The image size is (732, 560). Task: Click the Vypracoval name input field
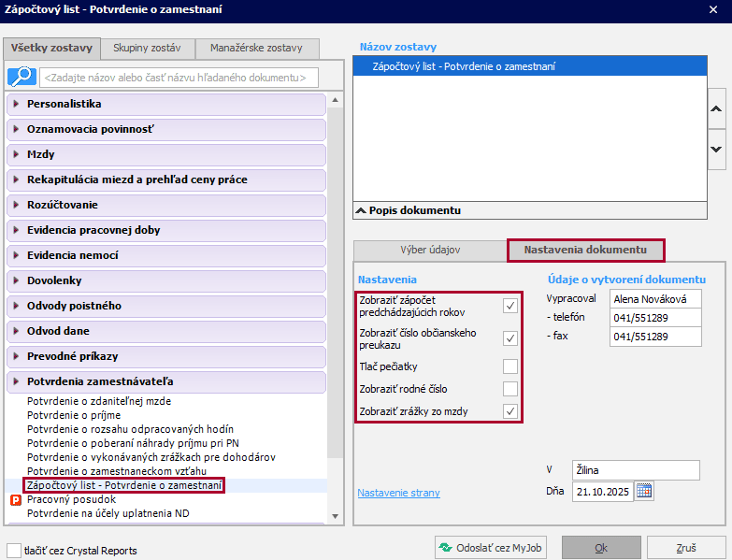653,299
